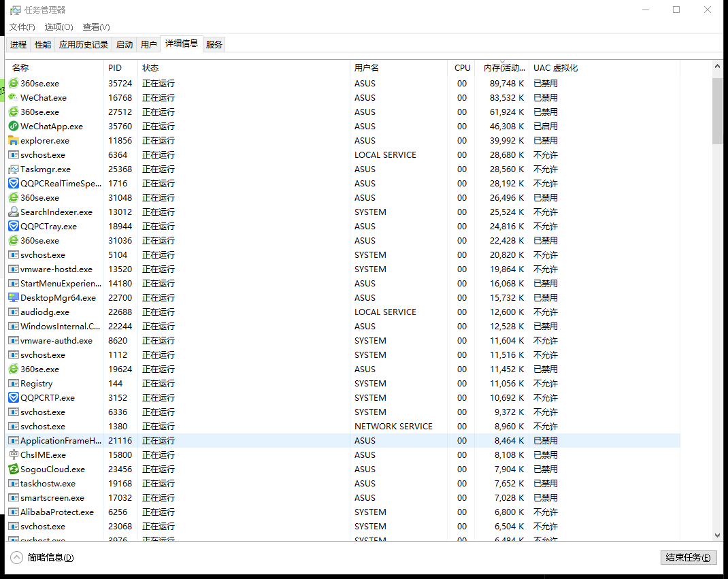Screen dimensions: 728x579
Task: Sort by the 名称 column header
Action: pyautogui.click(x=55, y=68)
